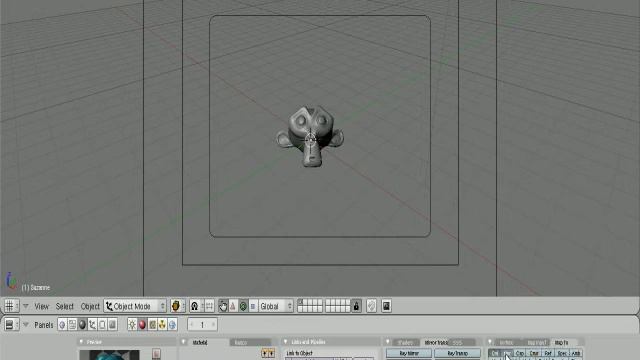The height and width of the screenshot is (360, 640).
Task: Open the 3D view window type selector
Action: (x=11, y=306)
